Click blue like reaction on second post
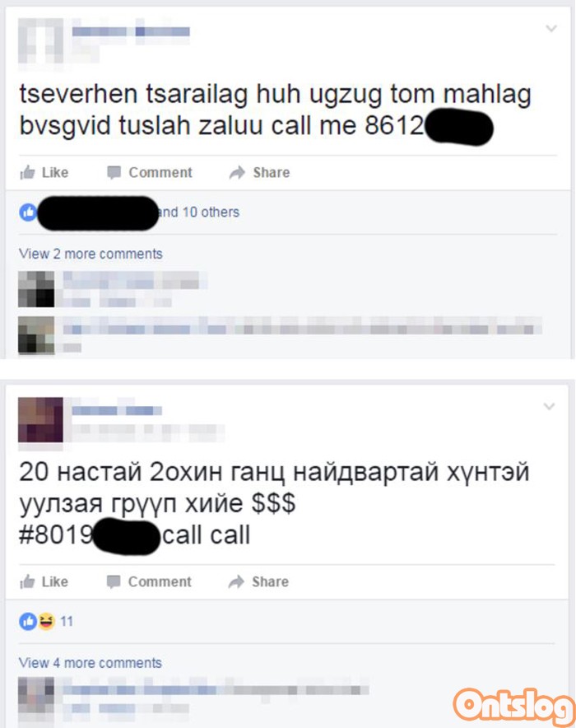 click(x=28, y=621)
